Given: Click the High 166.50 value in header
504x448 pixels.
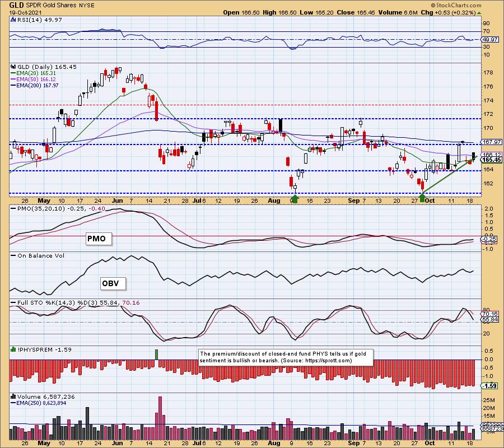Looking at the screenshot, I should (279, 12).
